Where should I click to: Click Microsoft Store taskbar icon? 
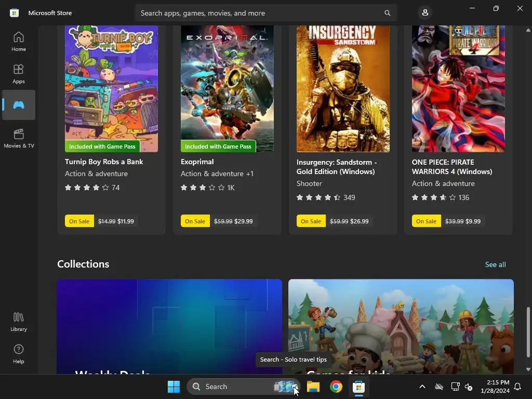(358, 387)
